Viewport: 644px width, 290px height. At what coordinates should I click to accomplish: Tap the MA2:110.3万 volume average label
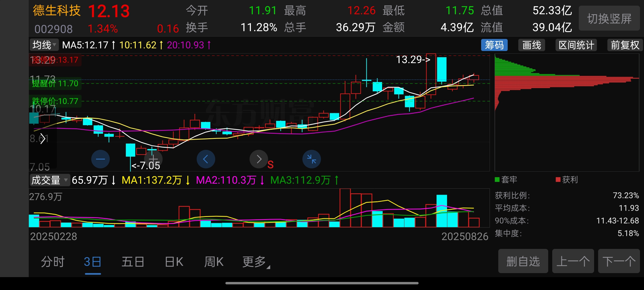coord(230,180)
